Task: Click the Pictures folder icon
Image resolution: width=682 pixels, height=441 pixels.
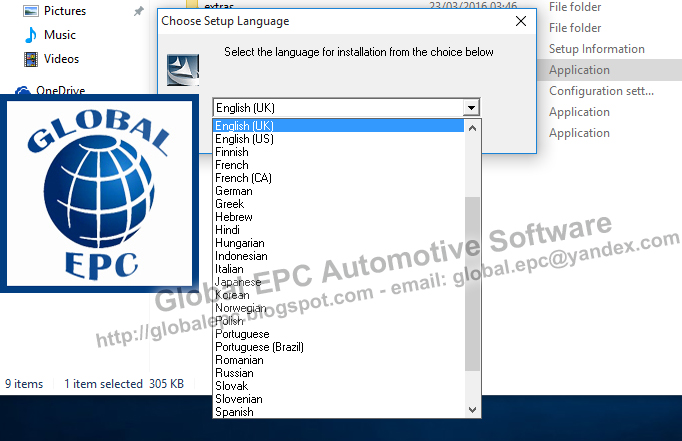Action: 30,11
